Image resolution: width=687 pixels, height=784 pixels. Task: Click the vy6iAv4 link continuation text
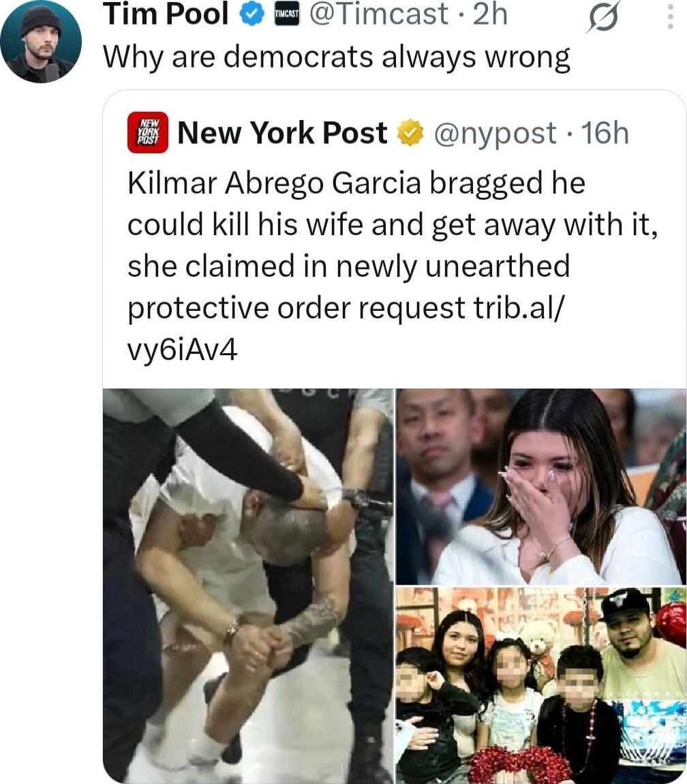coord(183,350)
